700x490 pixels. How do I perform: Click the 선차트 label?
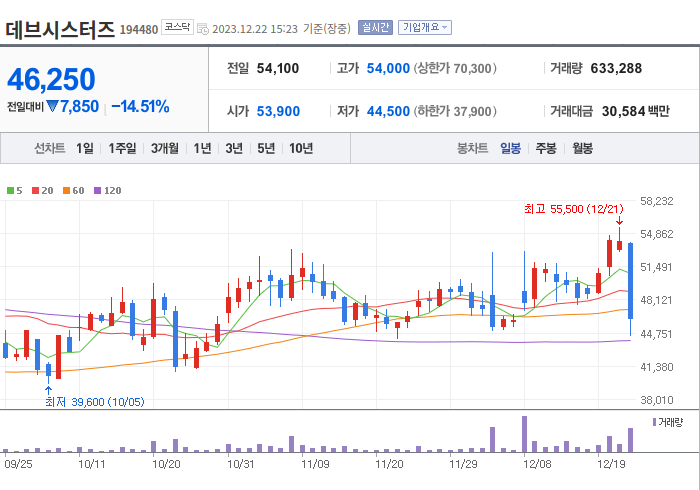pyautogui.click(x=50, y=148)
